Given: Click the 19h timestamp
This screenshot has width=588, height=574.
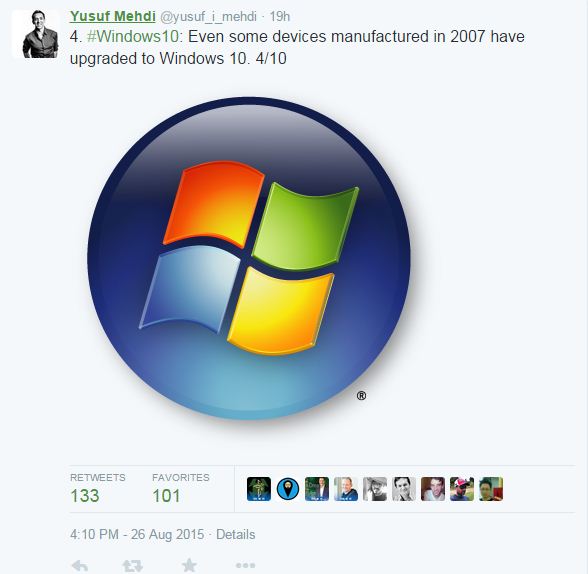Looking at the screenshot, I should pyautogui.click(x=280, y=16).
